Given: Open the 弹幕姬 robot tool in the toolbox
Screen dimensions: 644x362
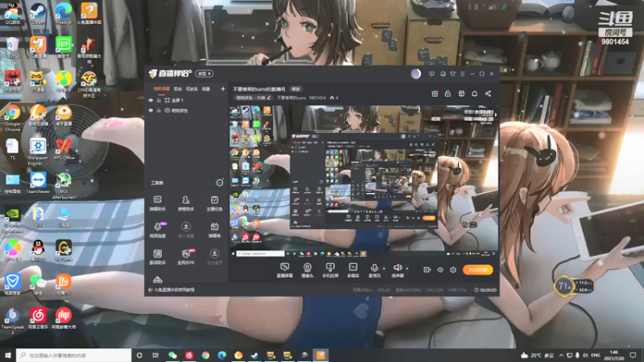Looking at the screenshot, I should coord(214,230).
